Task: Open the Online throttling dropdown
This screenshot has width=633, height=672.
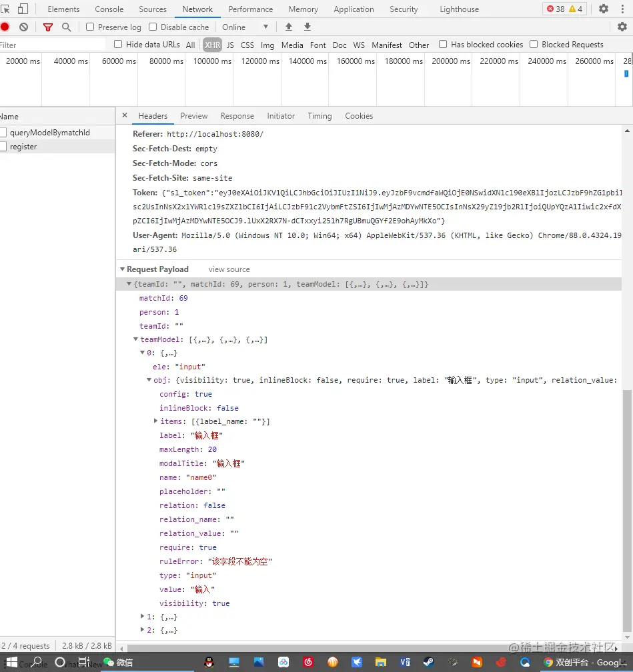Action: [x=245, y=27]
